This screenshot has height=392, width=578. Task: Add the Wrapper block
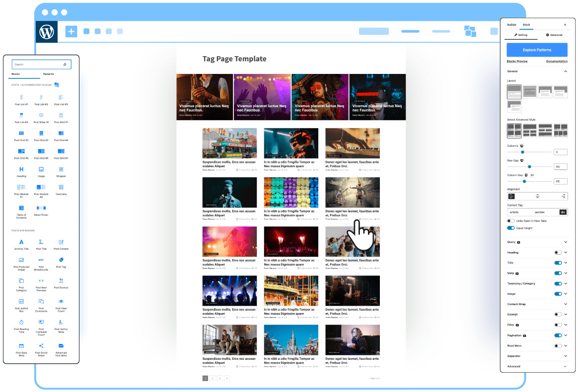(x=61, y=172)
